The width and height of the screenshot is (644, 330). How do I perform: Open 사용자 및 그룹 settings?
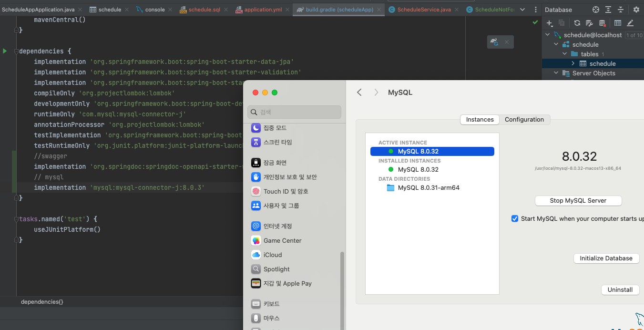click(275, 206)
